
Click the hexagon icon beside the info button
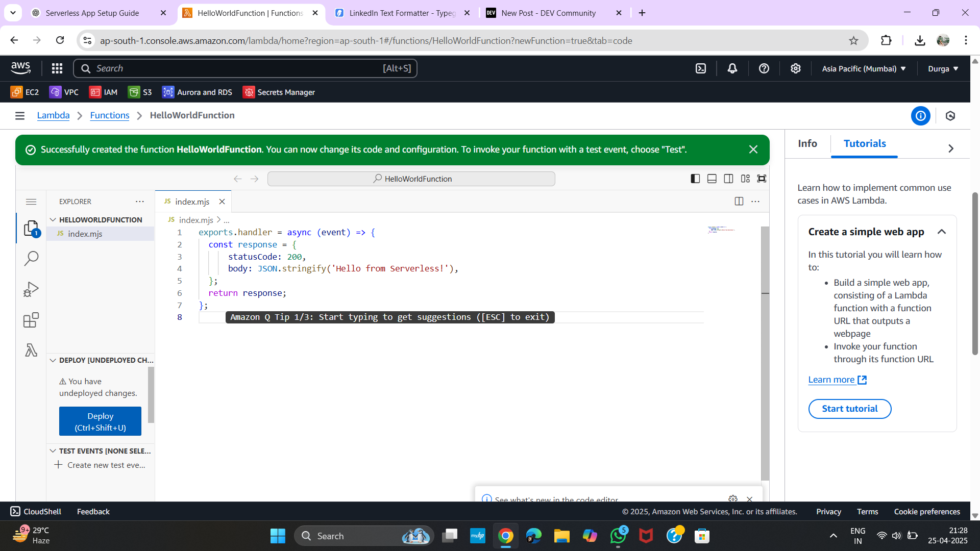[950, 116]
